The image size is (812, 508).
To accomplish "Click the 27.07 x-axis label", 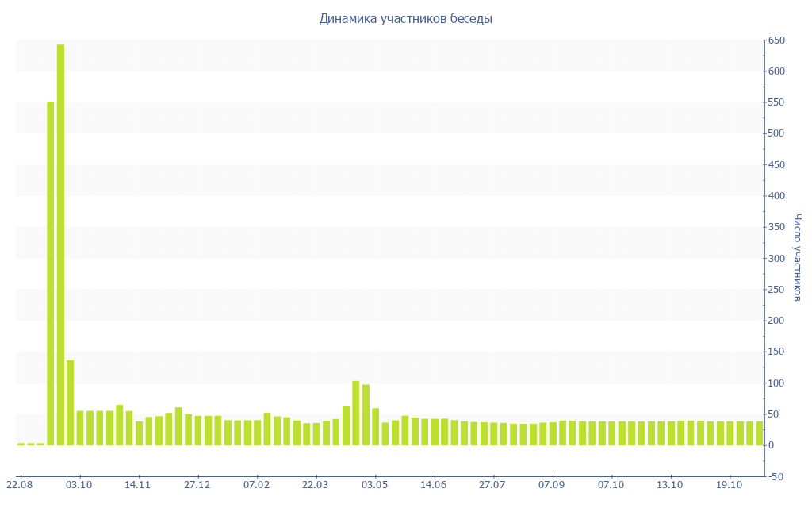I will tap(492, 484).
